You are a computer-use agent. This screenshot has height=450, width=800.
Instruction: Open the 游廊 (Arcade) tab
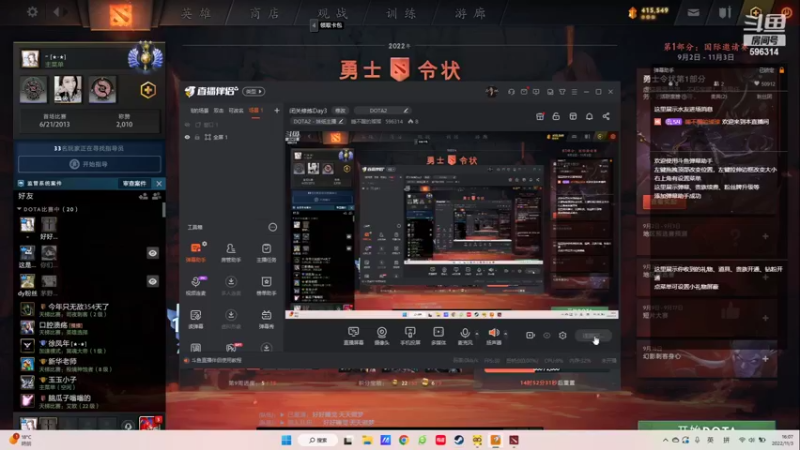(470, 13)
